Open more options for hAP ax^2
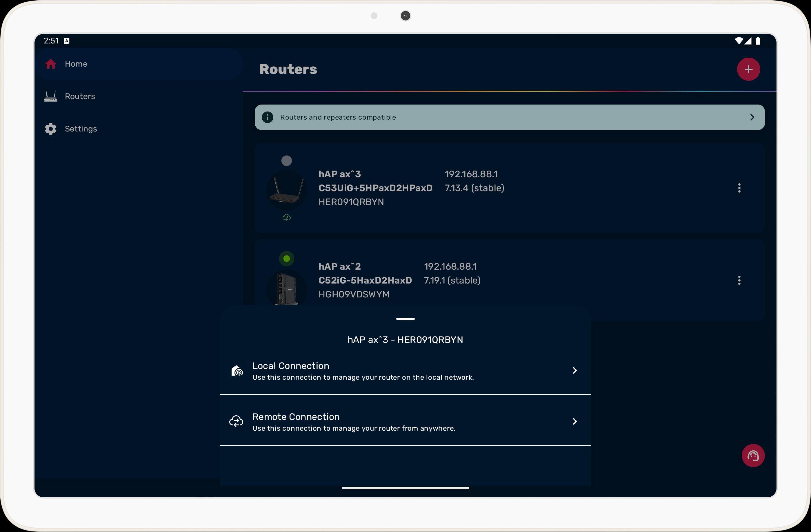Screen dimensions: 811x532 tap(739, 280)
